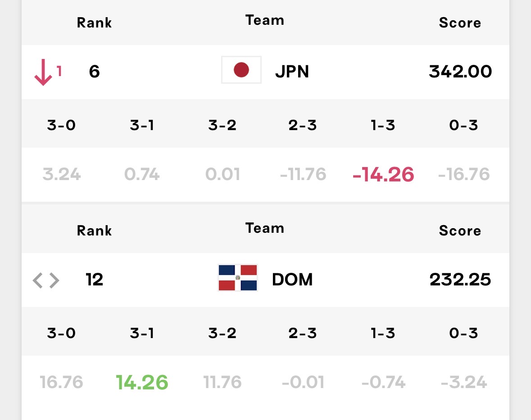Choose Japan's 0-3 outcome value -16.76
This screenshot has width=531, height=420.
pos(463,174)
